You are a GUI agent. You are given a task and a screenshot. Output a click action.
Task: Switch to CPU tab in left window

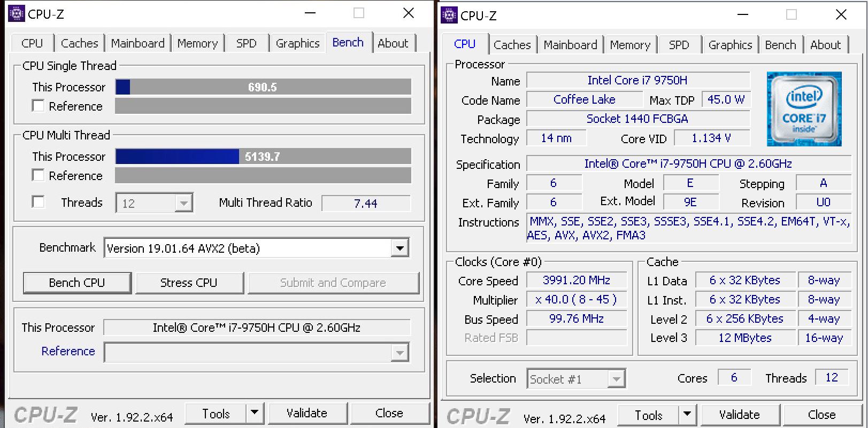32,43
